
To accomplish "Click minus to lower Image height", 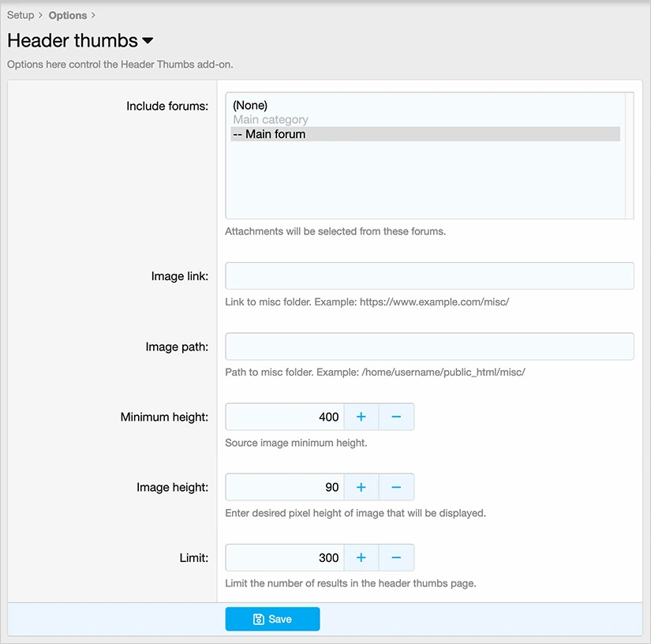I will coord(396,487).
